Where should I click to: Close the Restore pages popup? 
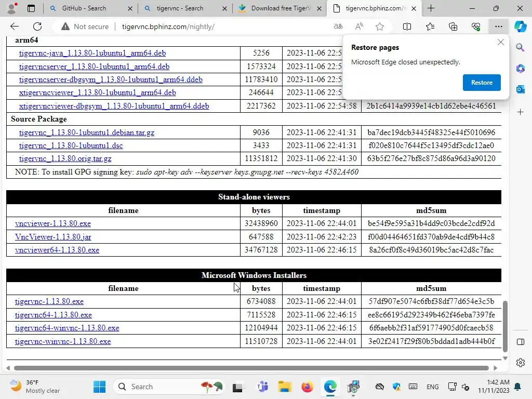point(500,42)
